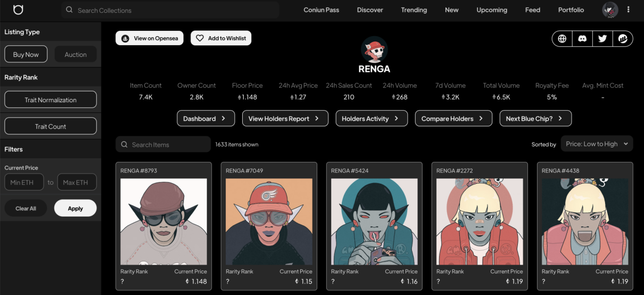Screen dimensions: 644x295
Task: Click the Min ETH price field
Action: (x=24, y=182)
